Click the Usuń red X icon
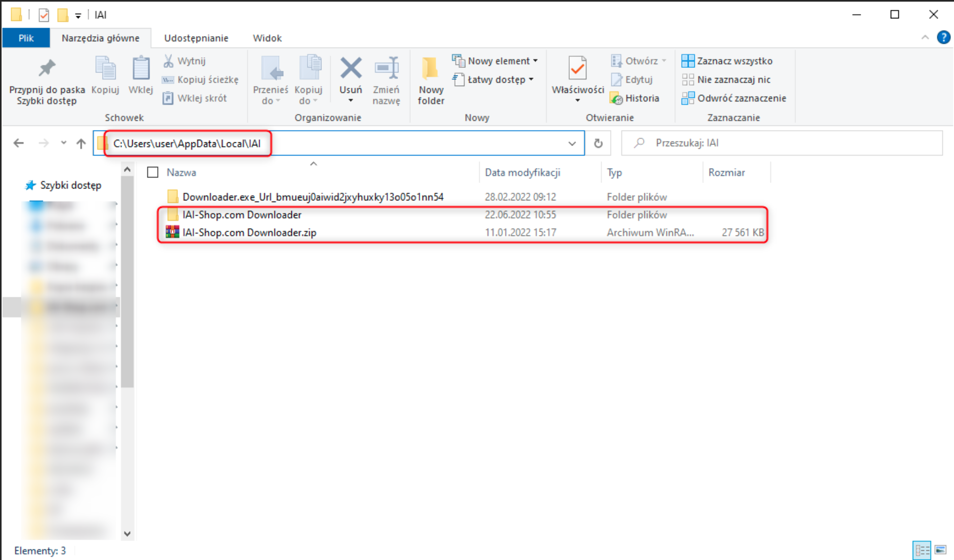 point(351,68)
